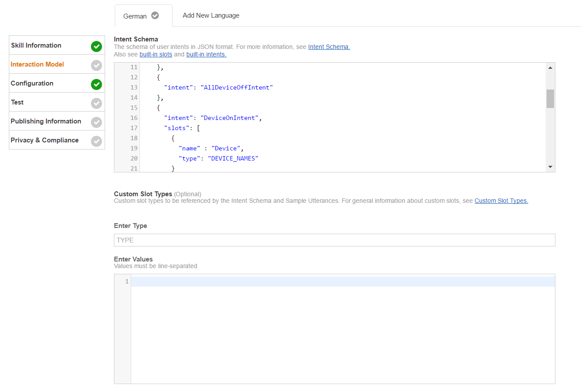Open the Add New Language tab

click(x=211, y=15)
